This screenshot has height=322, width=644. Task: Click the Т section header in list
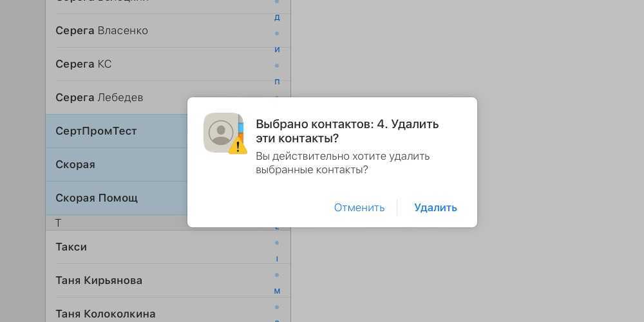pyautogui.click(x=59, y=223)
